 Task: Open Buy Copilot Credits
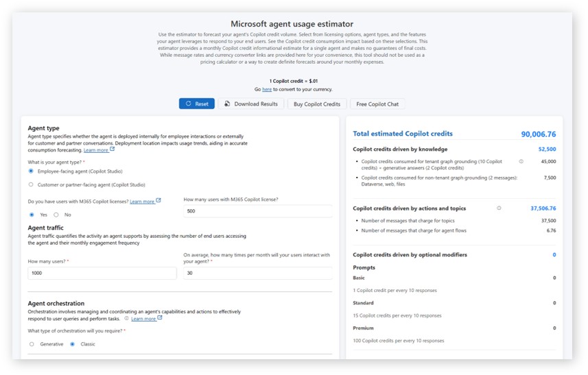pos(316,104)
